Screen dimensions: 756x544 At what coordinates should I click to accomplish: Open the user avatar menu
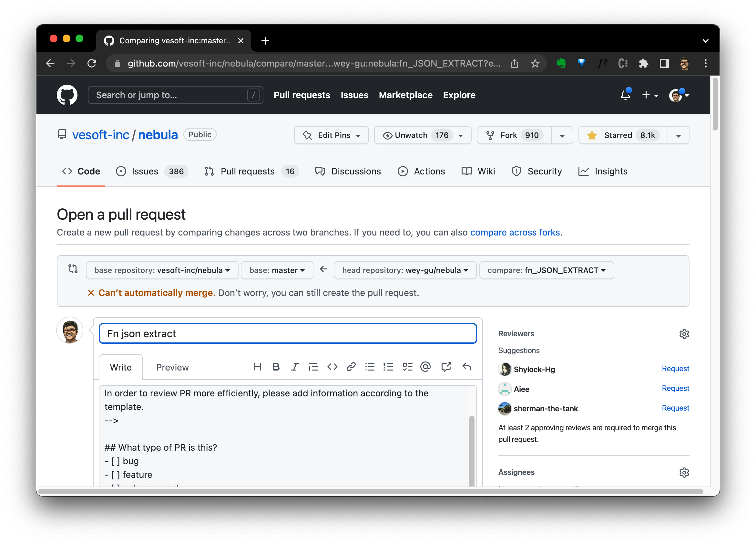[679, 95]
